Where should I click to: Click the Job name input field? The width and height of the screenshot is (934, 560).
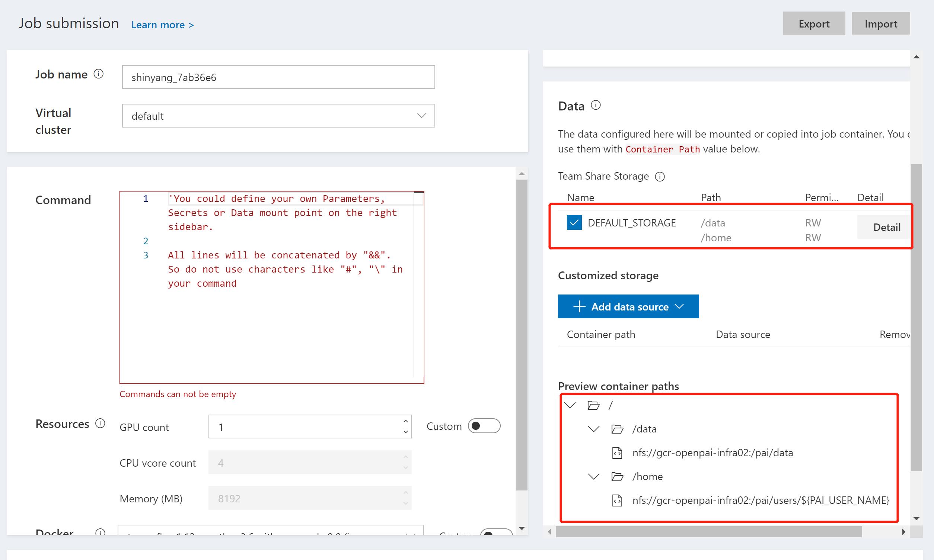278,77
